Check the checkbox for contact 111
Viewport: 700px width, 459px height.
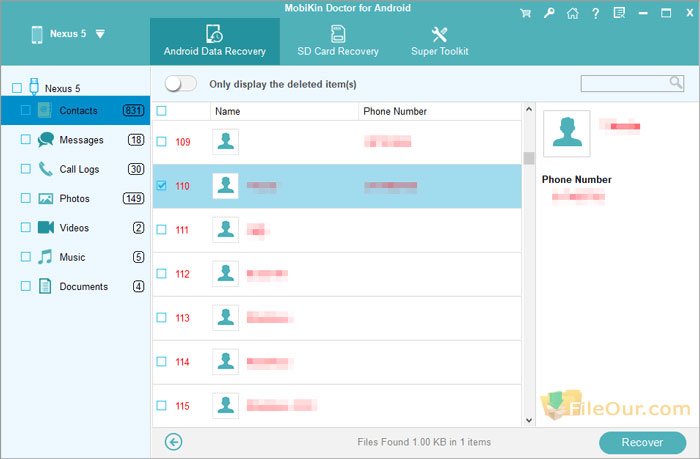(161, 230)
